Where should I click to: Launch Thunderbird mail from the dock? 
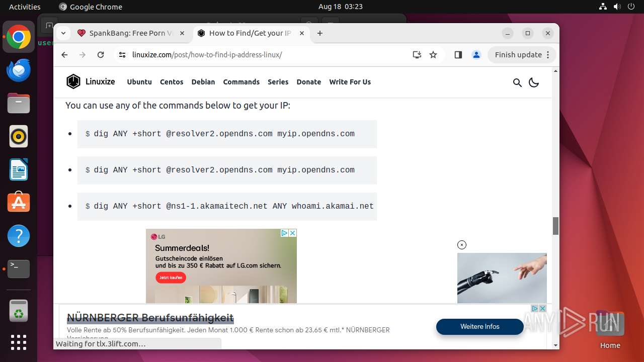tap(19, 70)
